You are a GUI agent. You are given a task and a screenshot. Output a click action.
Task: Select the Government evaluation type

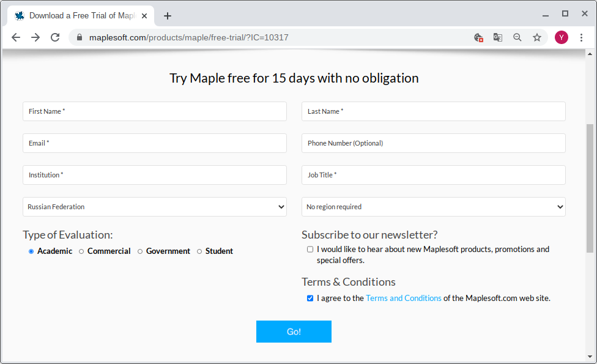pyautogui.click(x=139, y=251)
